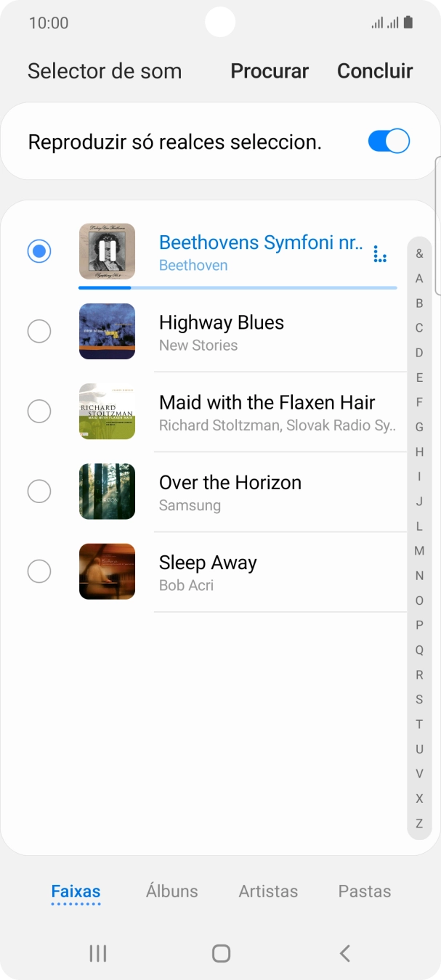Seek within the Beethoven track progress bar
This screenshot has width=441, height=980.
[238, 287]
